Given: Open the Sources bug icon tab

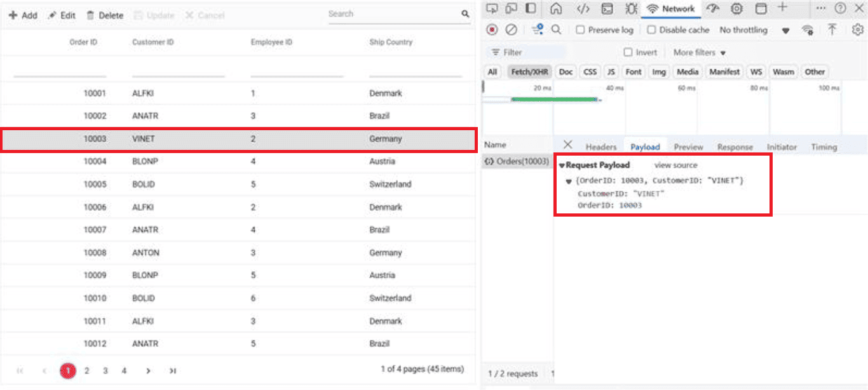Looking at the screenshot, I should tap(631, 8).
